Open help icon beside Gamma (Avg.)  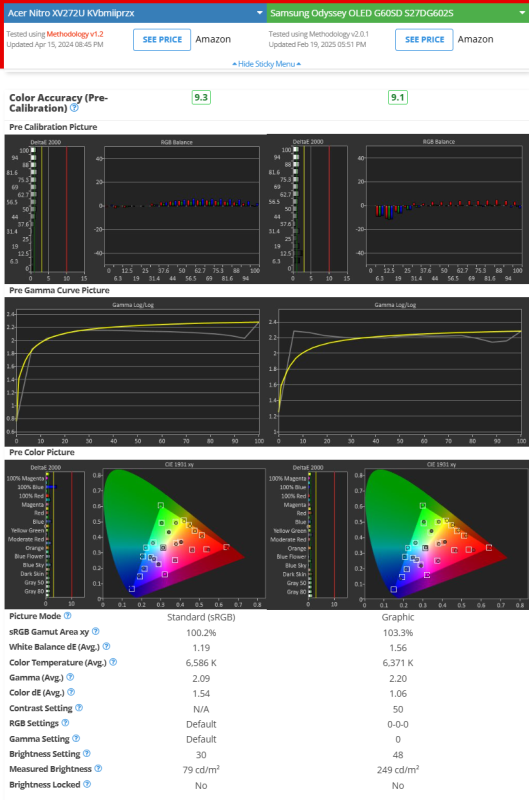click(x=70, y=677)
